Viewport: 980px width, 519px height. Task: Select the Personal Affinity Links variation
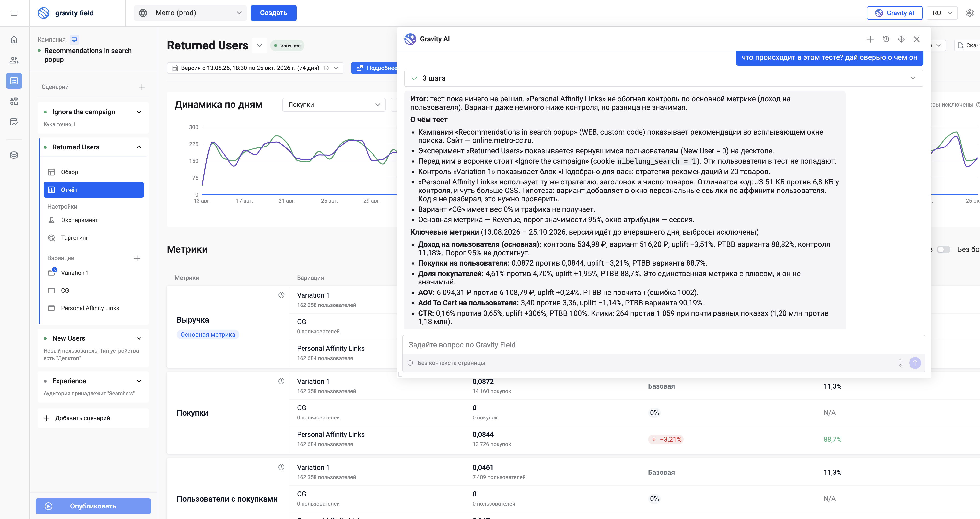tap(93, 308)
